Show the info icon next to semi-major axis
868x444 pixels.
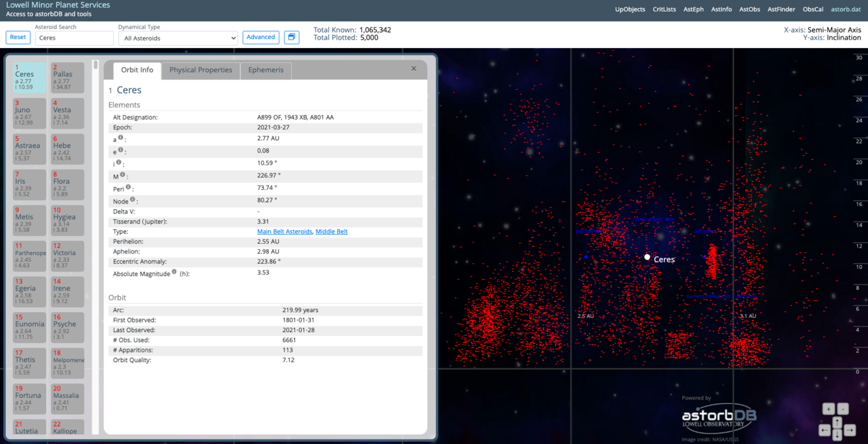click(121, 137)
